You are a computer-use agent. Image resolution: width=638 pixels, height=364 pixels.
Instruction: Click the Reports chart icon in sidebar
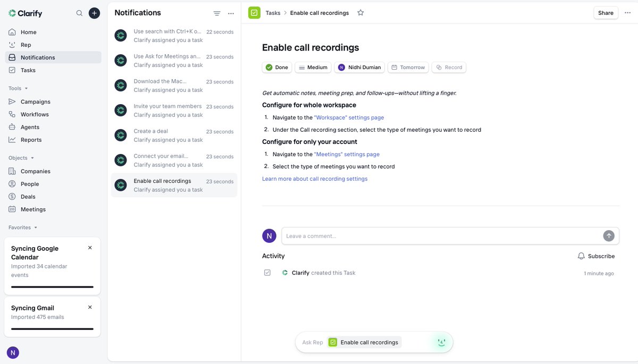tap(12, 140)
